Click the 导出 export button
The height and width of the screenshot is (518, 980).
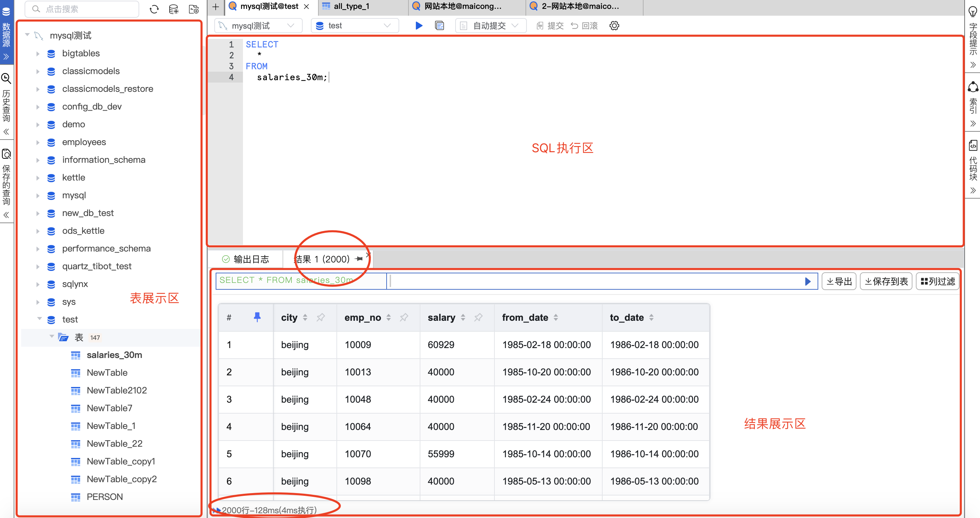click(838, 281)
